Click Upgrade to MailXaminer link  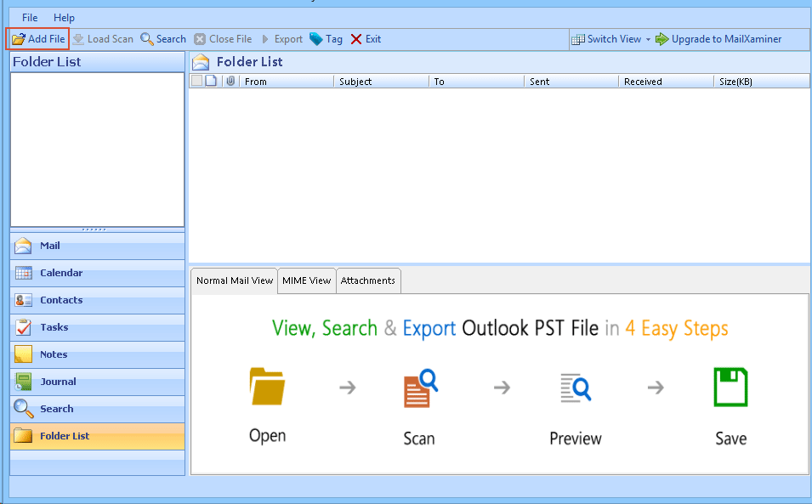pos(718,39)
